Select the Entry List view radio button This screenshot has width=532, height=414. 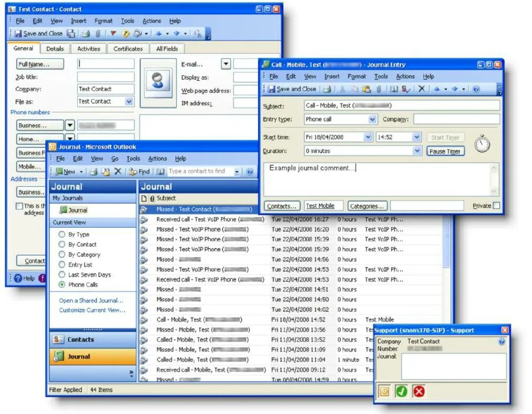point(62,264)
